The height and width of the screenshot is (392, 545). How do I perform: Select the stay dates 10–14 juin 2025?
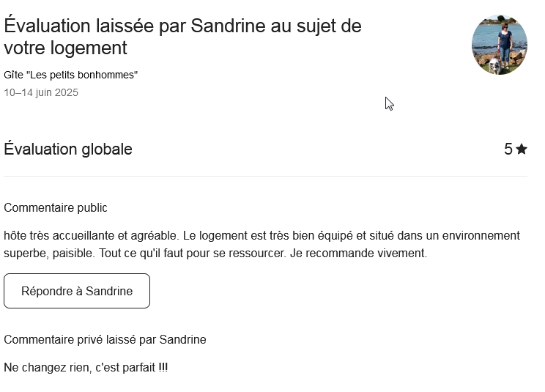pos(41,93)
